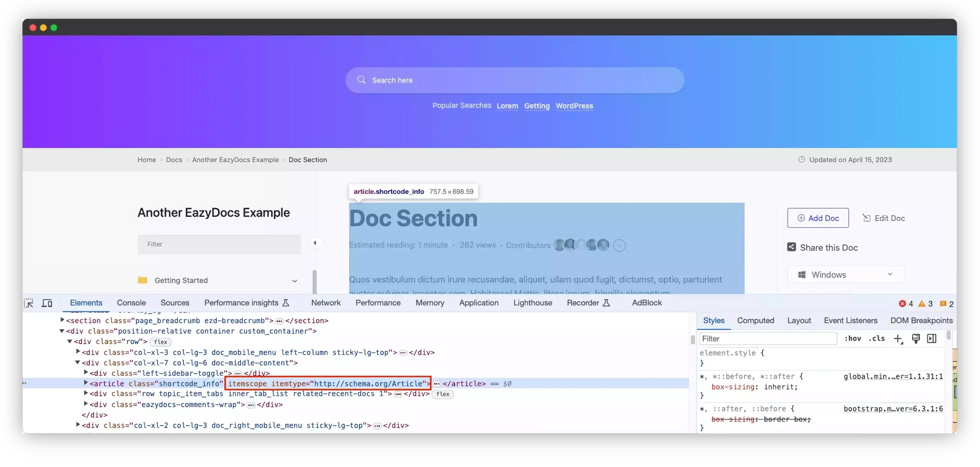
Task: Click the Performance insights flask icon
Action: click(285, 303)
